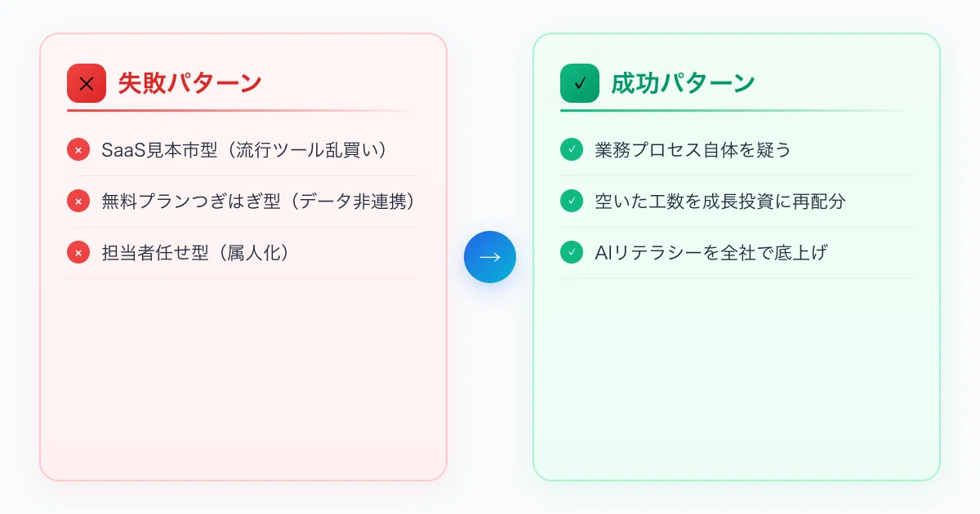Click the text 空いた工数を成長投資に再配分
The image size is (980, 514).
(720, 202)
